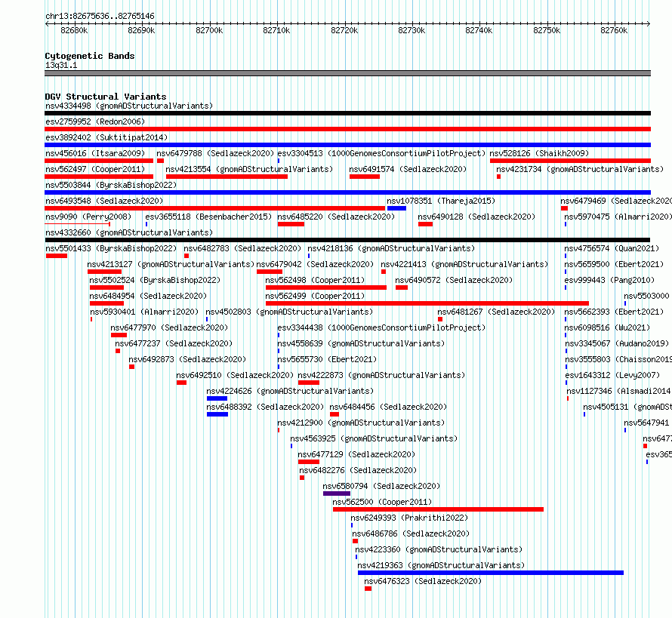Image resolution: width=672 pixels, height=618 pixels.
Task: Select nsv6249393 (Prakrithi2022) label
Action: [409, 518]
